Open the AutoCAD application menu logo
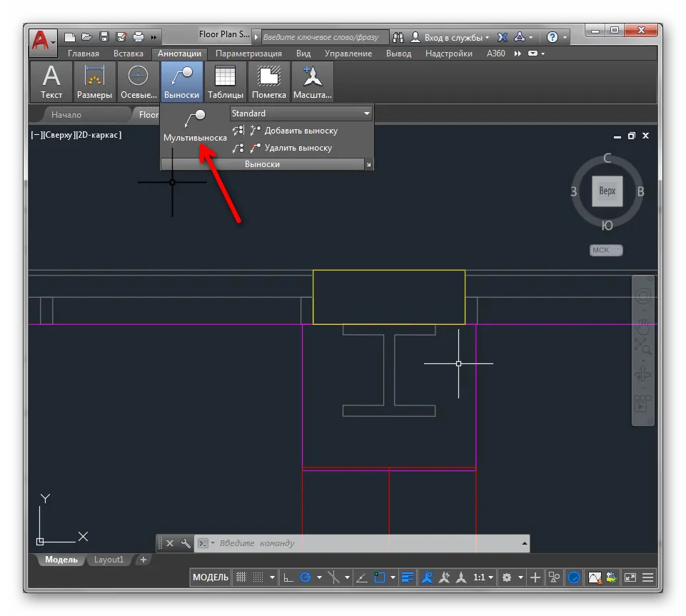 click(42, 41)
